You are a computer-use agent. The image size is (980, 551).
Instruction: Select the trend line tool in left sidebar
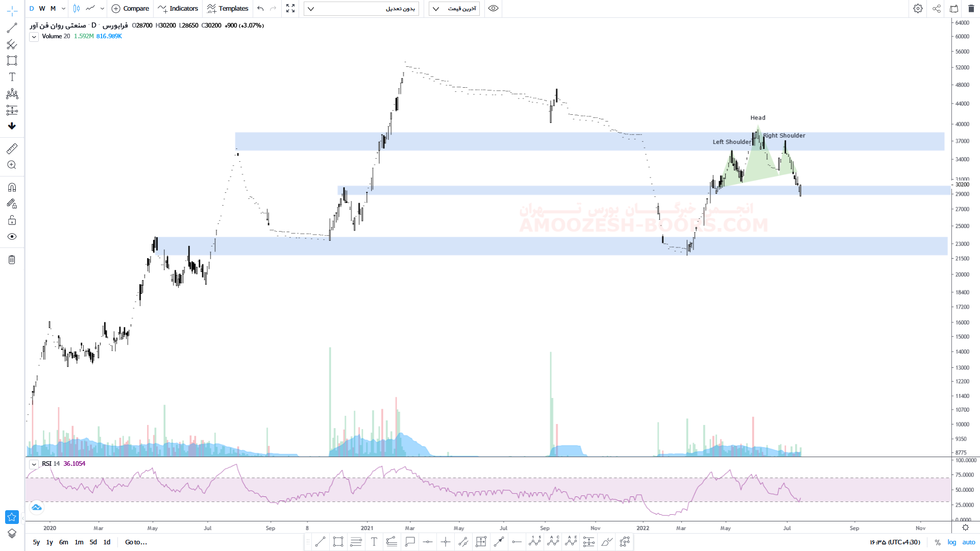[12, 28]
